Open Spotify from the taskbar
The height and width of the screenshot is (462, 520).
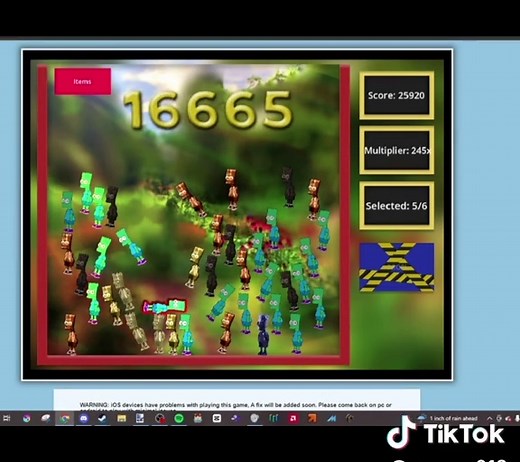pyautogui.click(x=179, y=418)
